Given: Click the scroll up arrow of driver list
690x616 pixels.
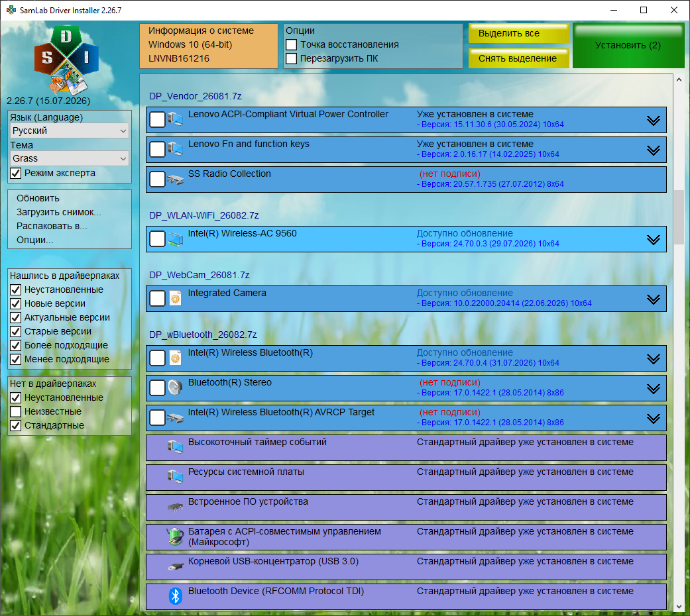Looking at the screenshot, I should click(x=679, y=79).
